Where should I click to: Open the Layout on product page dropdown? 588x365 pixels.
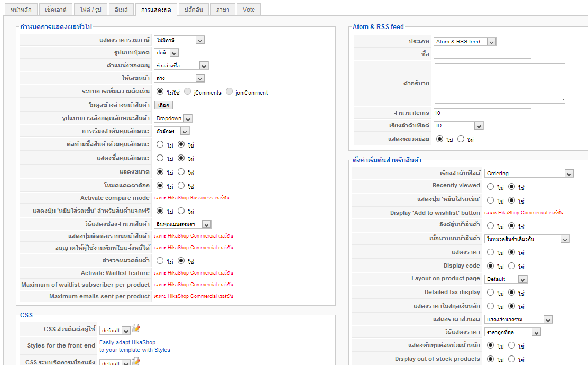(x=506, y=279)
